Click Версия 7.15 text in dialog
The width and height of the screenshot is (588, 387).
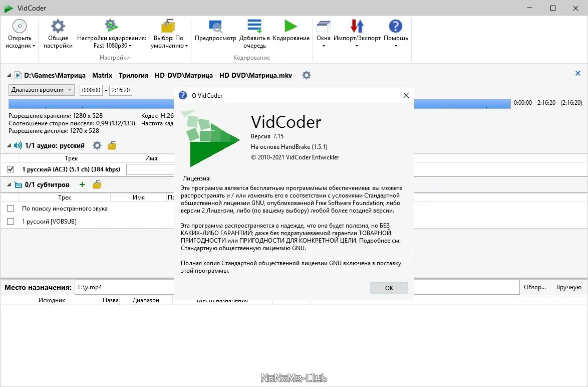click(267, 136)
